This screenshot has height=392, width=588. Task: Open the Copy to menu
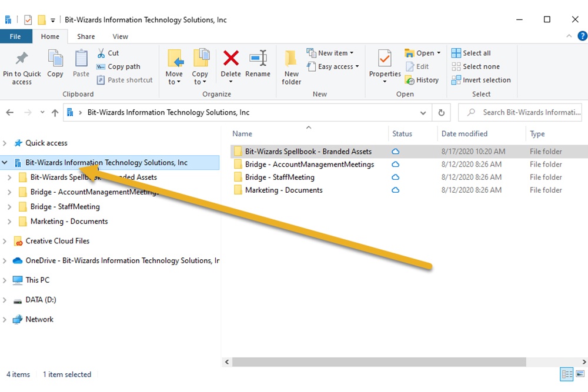coord(201,67)
